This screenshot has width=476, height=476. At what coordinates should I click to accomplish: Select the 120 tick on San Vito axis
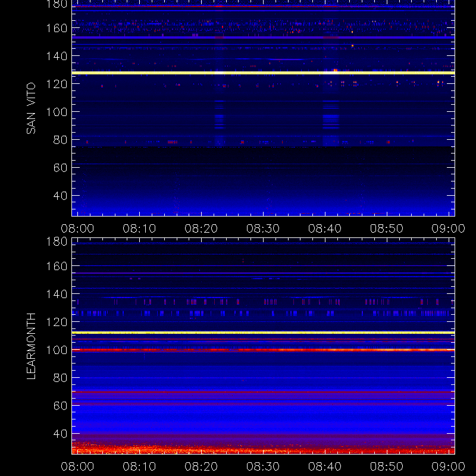point(57,84)
